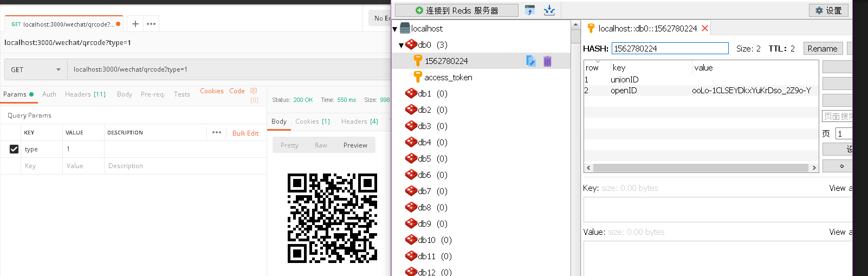
Task: Open Postman tab options three-dots menu
Action: (x=151, y=24)
